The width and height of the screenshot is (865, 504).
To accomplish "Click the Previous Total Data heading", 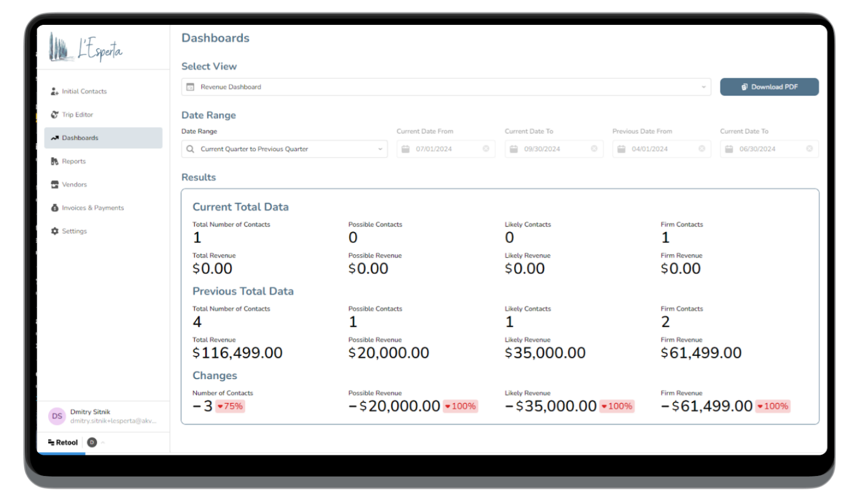I will point(243,291).
